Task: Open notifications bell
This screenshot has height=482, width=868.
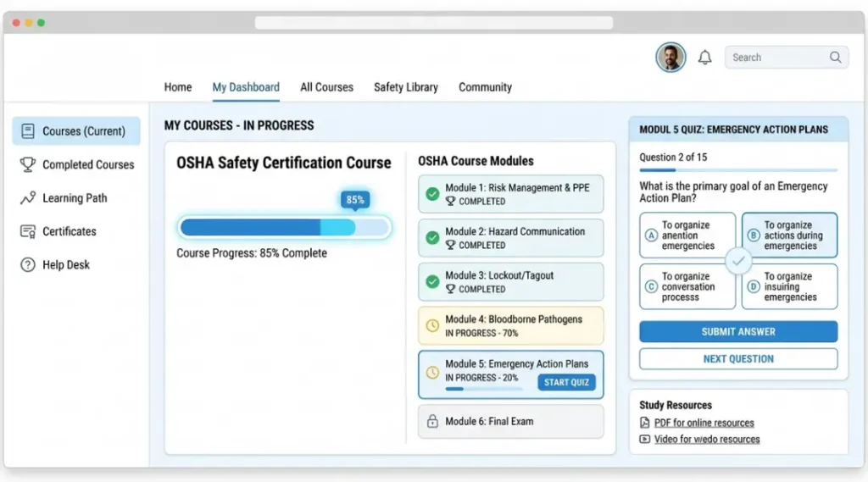Action: 704,57
